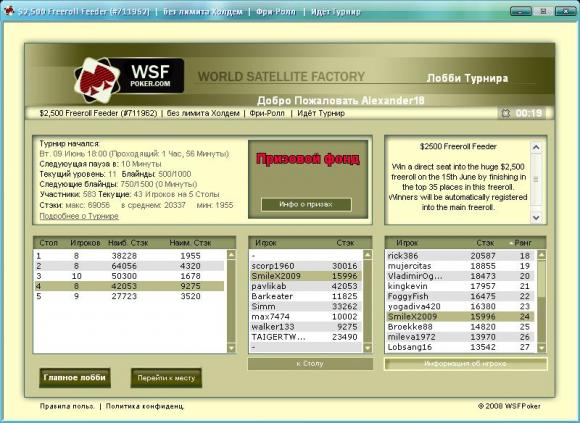The height and width of the screenshot is (423, 580).
Task: Select mujercitas ranked 19
Action: (461, 266)
